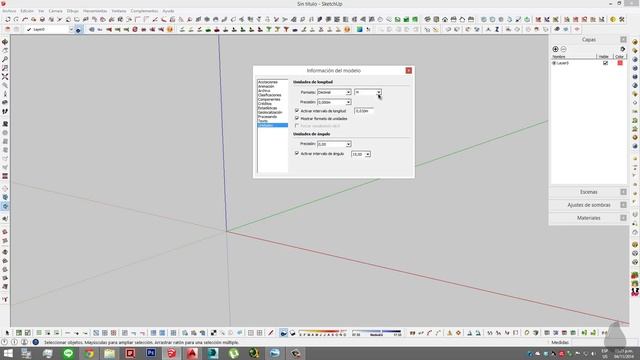Screen dimensions: 640x360
Task: Select Clasificaciones in model info list
Action: [269, 95]
